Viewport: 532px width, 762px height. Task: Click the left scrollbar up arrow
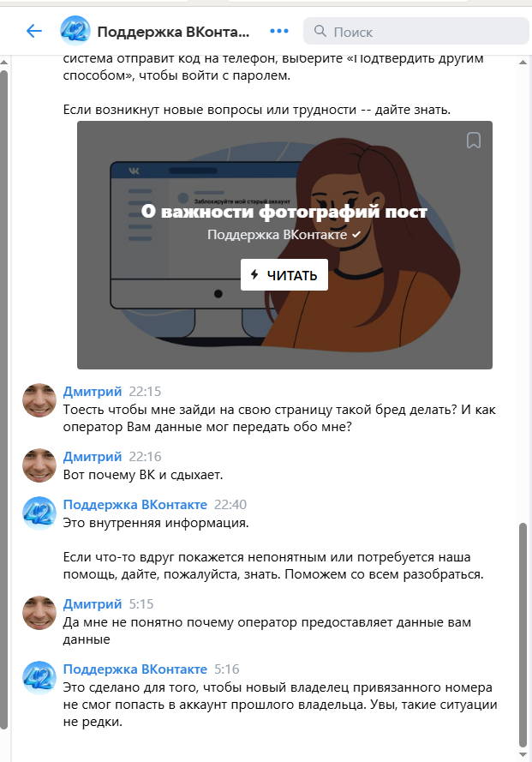[4, 63]
